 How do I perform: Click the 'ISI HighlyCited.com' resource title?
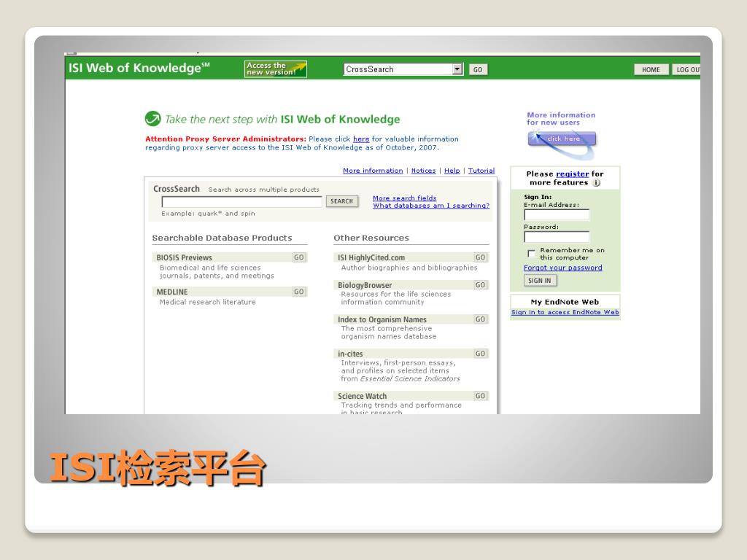(371, 257)
